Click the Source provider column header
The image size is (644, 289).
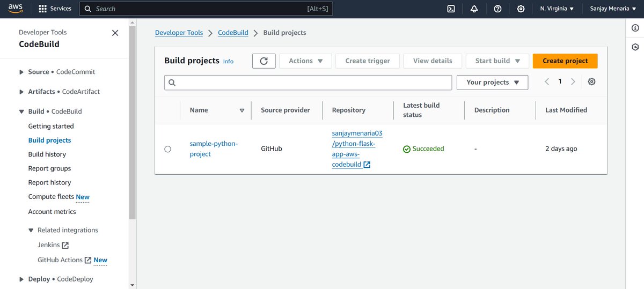point(285,110)
